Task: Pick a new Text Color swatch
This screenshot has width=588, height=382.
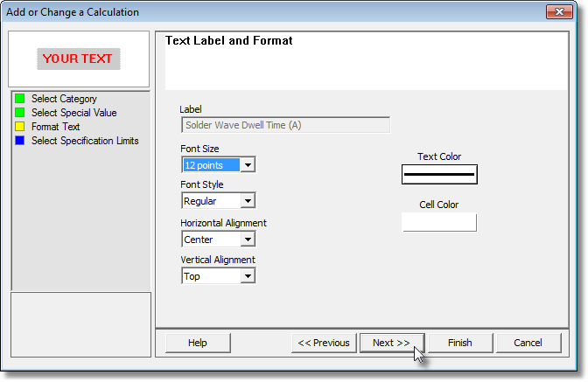Action: tap(439, 174)
